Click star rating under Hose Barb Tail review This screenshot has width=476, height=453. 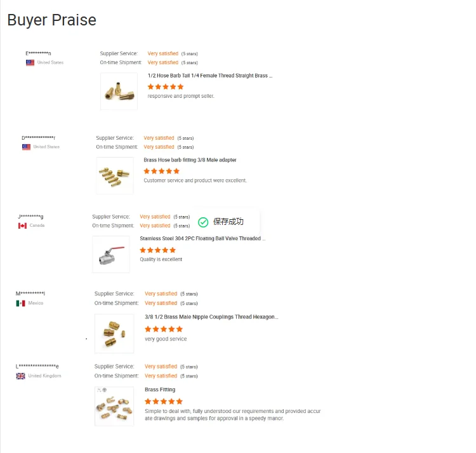(x=166, y=86)
